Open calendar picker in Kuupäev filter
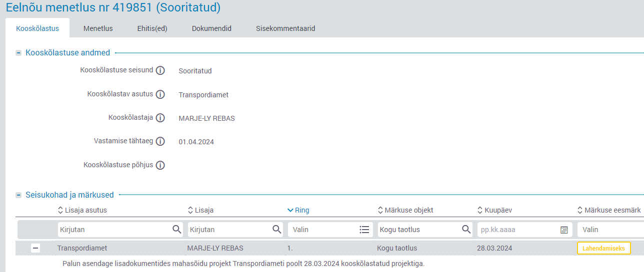 pos(564,230)
